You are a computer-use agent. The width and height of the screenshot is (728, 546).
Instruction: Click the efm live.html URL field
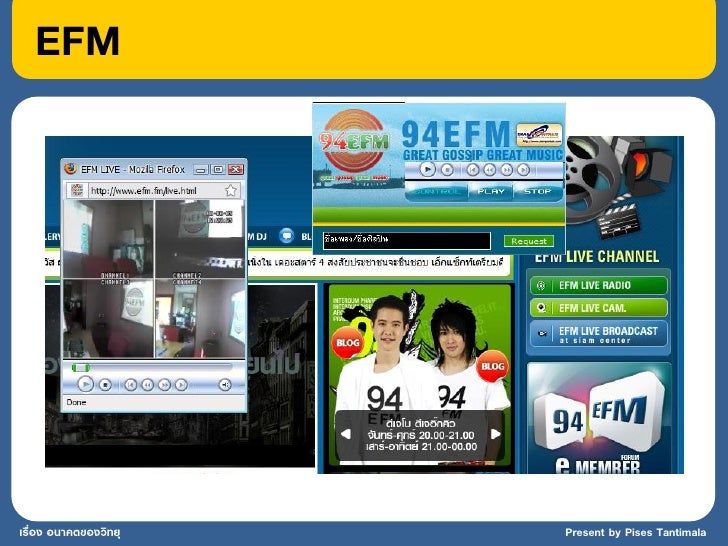click(x=155, y=190)
